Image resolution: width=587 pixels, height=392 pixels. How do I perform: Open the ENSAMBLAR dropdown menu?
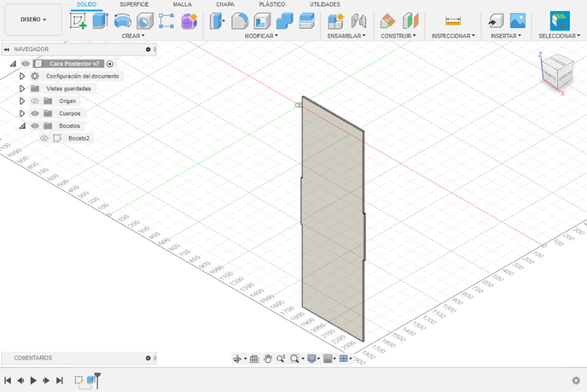pos(346,36)
